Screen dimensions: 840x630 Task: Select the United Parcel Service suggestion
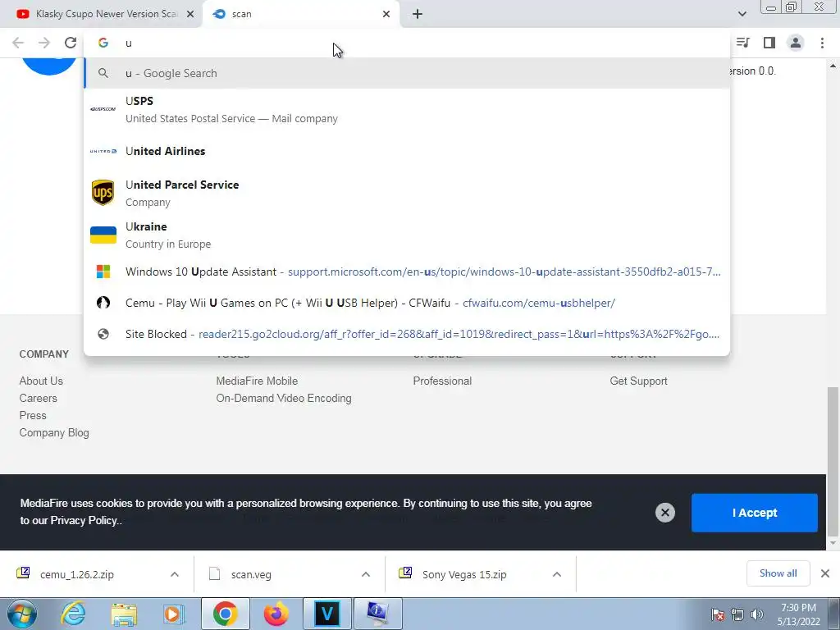pyautogui.click(x=407, y=193)
